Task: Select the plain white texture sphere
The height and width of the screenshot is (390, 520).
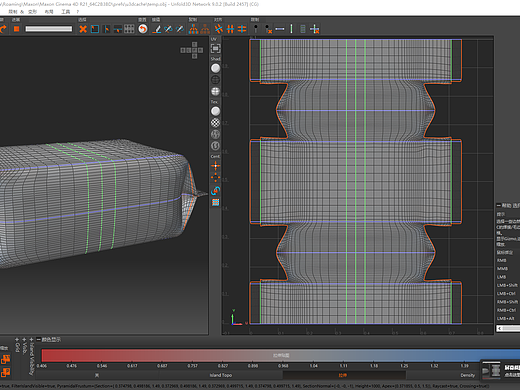Action: point(216,111)
